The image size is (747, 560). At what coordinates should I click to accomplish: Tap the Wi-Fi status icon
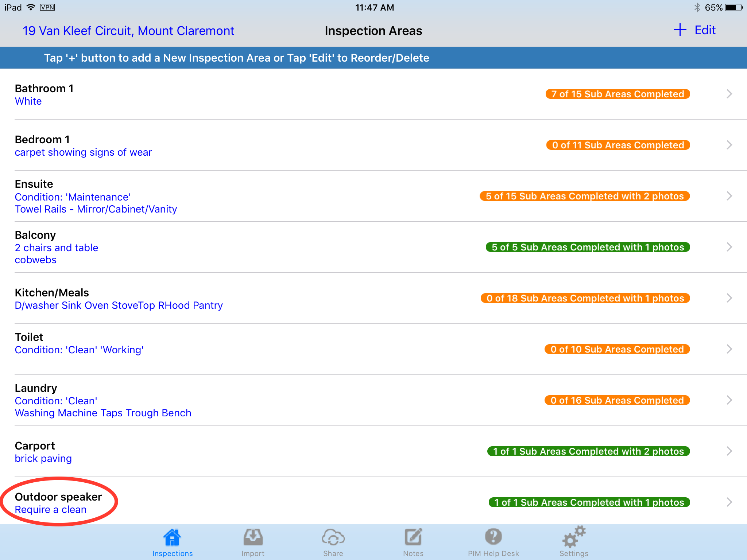click(x=31, y=8)
